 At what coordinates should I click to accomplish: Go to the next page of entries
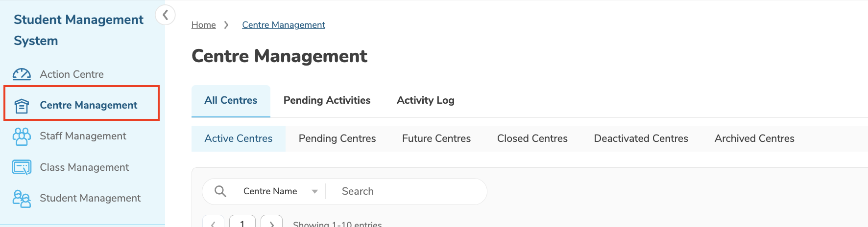pyautogui.click(x=272, y=223)
